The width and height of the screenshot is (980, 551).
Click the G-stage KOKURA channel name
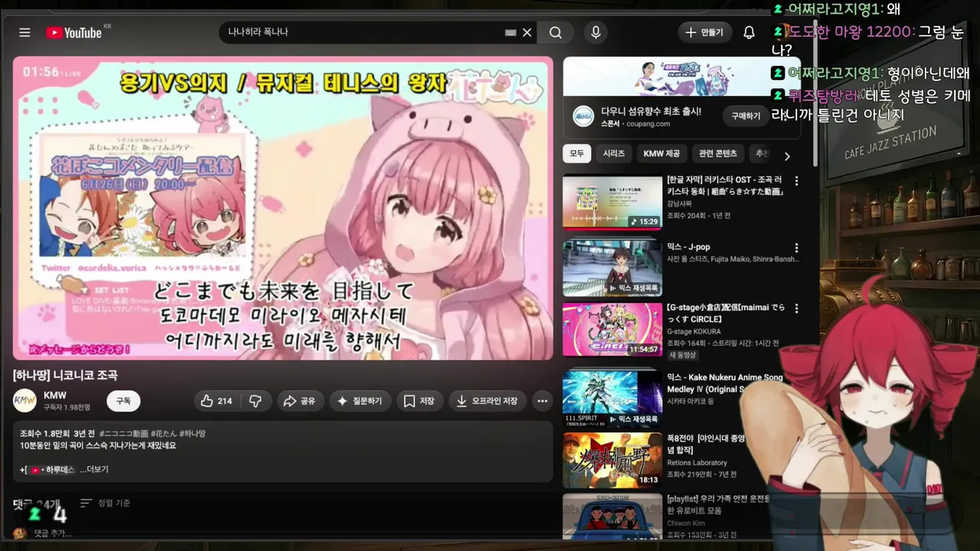694,332
